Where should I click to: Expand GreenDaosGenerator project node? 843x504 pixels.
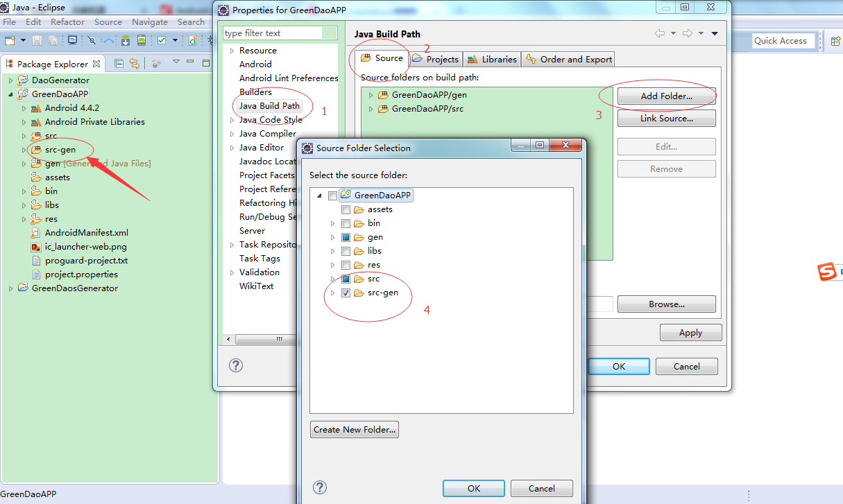coord(10,288)
